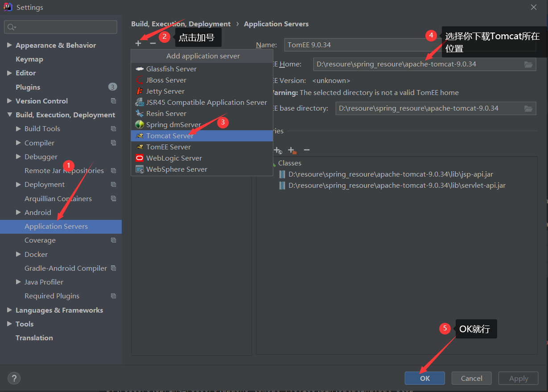
Task: Click the Spring dmServer green icon
Action: point(139,124)
